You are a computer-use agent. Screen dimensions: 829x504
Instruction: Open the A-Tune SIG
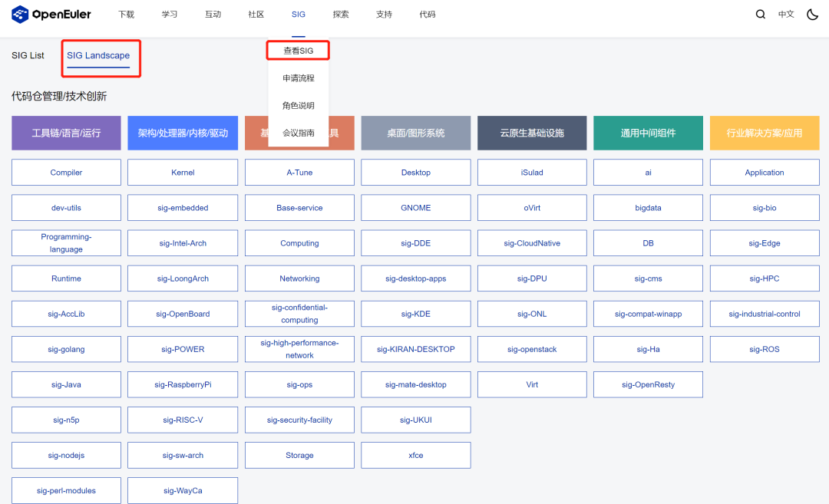[299, 172]
